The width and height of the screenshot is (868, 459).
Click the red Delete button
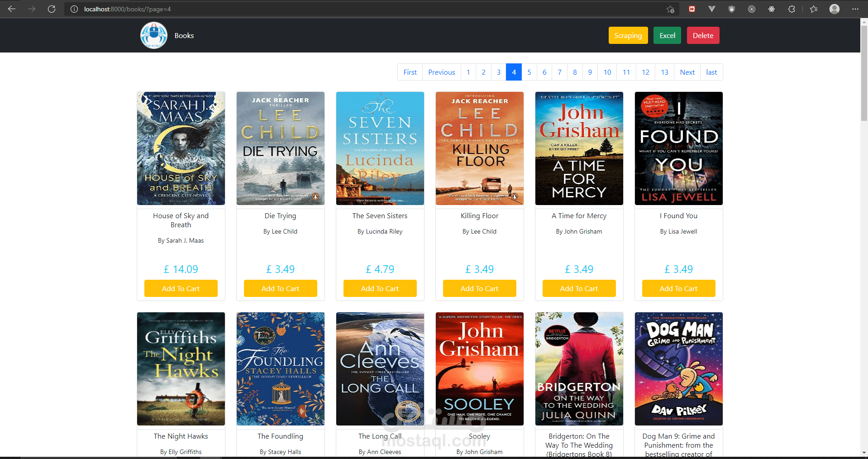[x=703, y=35]
